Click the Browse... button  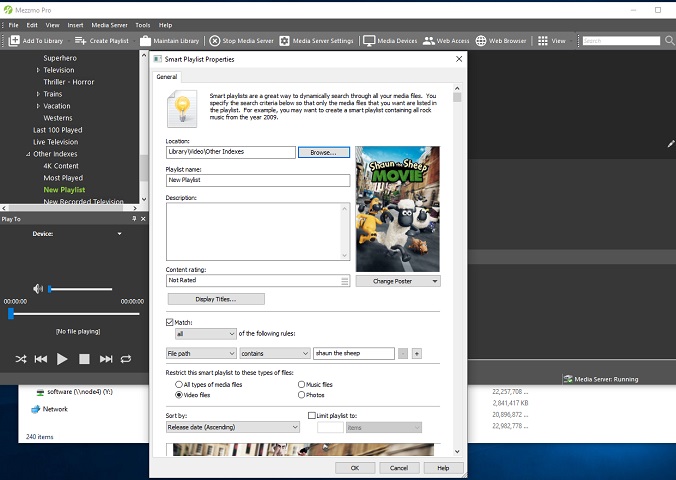point(324,152)
